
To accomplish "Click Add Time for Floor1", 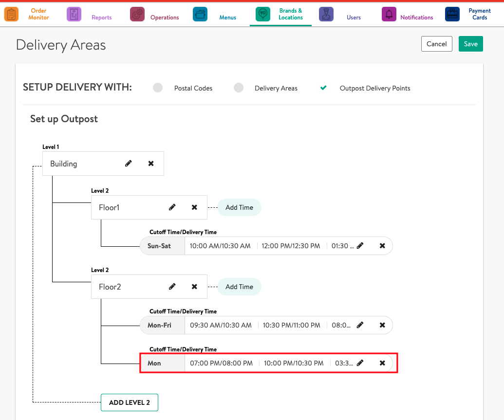I will [239, 207].
